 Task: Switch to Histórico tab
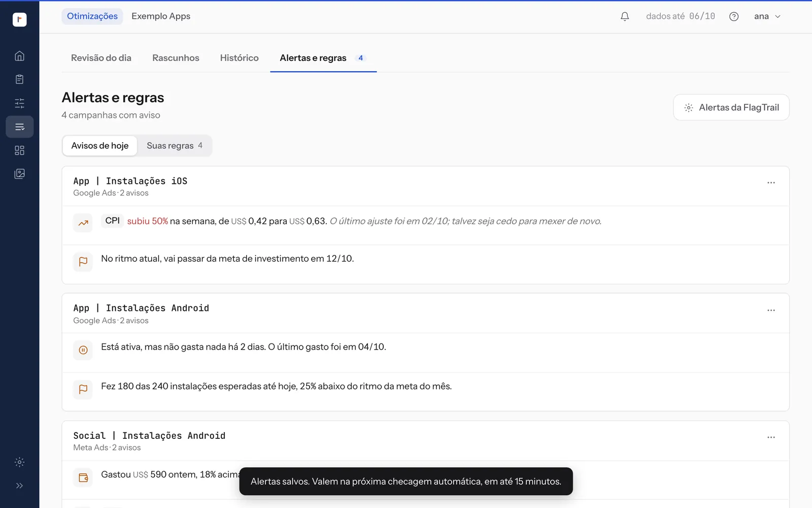coord(239,58)
